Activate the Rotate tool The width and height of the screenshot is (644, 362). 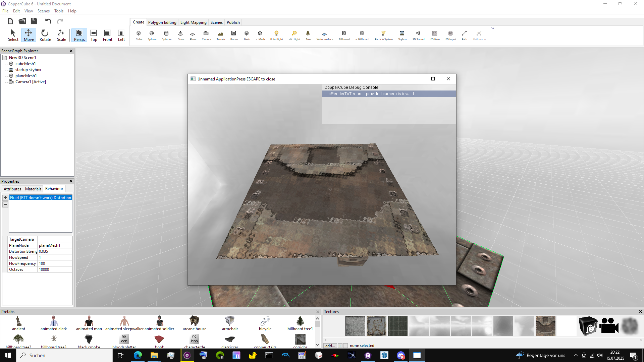[x=45, y=35]
